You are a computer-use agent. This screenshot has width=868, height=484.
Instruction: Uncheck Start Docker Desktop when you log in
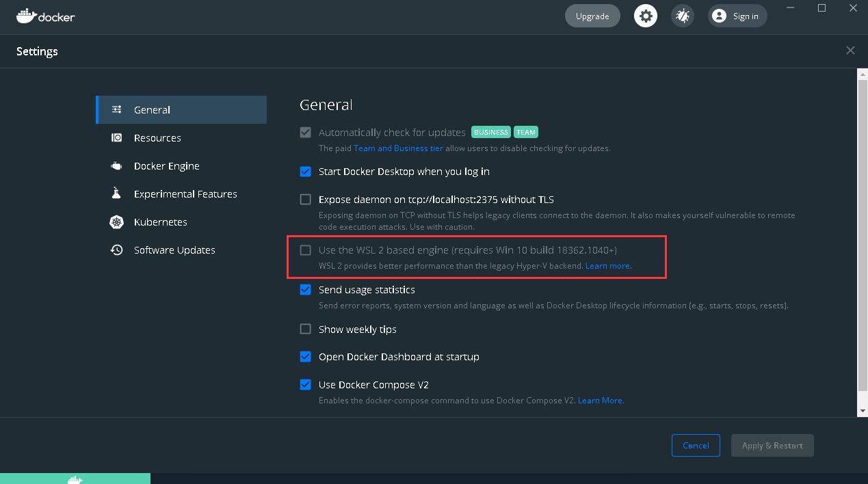pyautogui.click(x=305, y=172)
